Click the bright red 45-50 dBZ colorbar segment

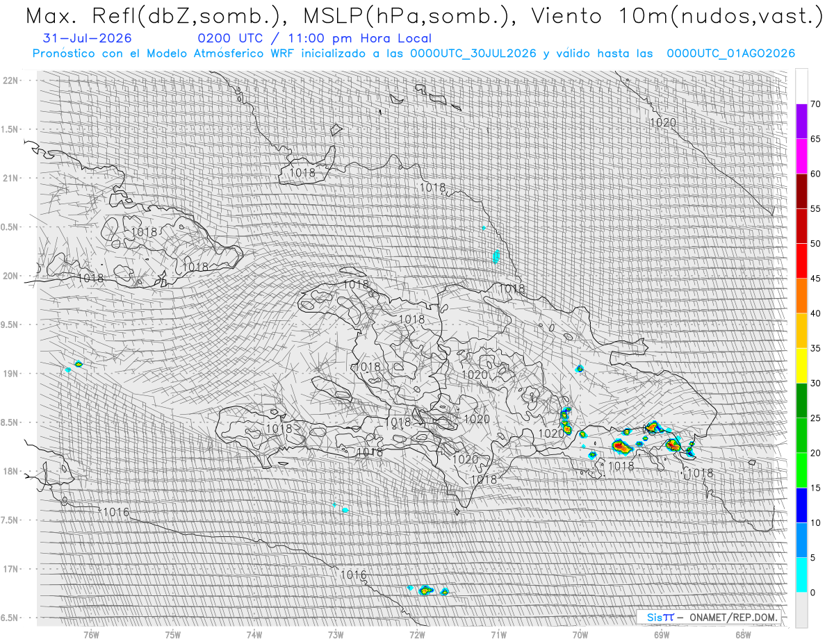[x=801, y=261]
